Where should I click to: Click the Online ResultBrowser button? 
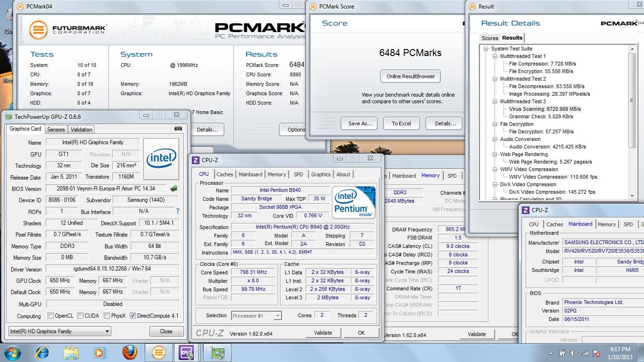411,76
